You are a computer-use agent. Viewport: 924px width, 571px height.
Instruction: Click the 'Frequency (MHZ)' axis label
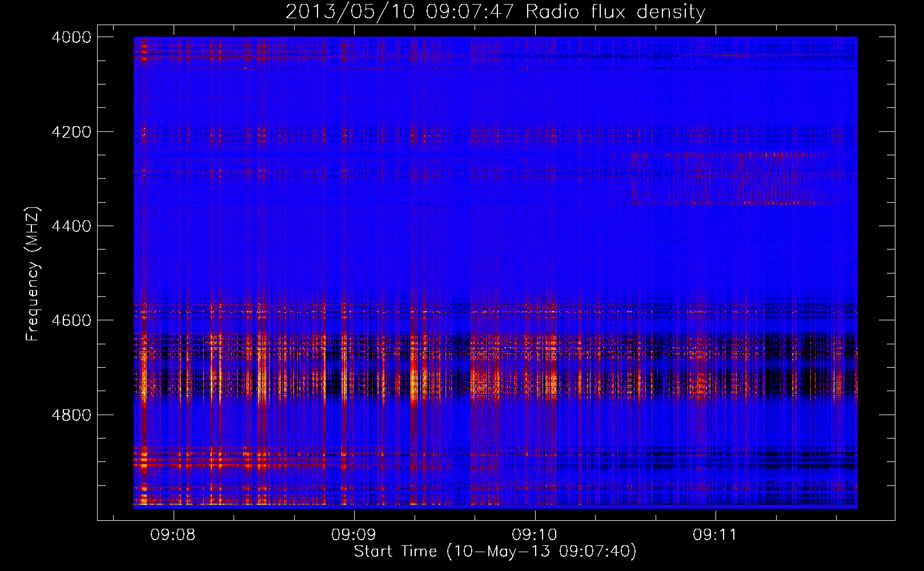pyautogui.click(x=33, y=274)
